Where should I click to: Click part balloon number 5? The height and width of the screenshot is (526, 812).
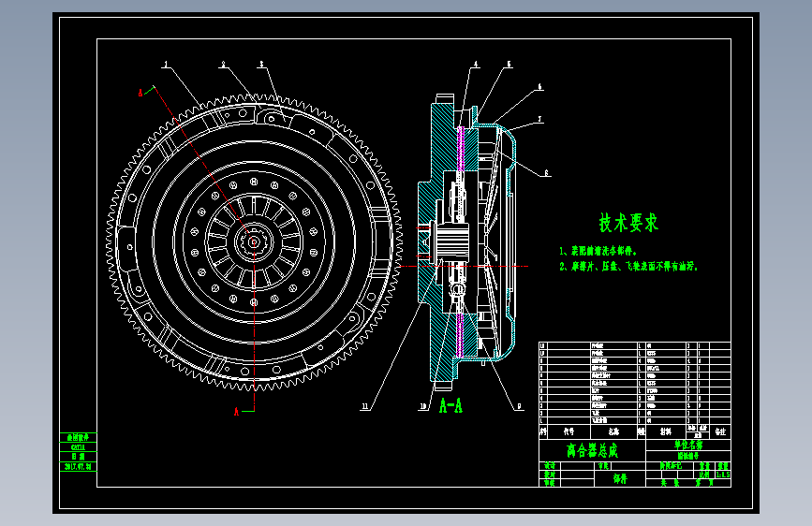coord(509,65)
